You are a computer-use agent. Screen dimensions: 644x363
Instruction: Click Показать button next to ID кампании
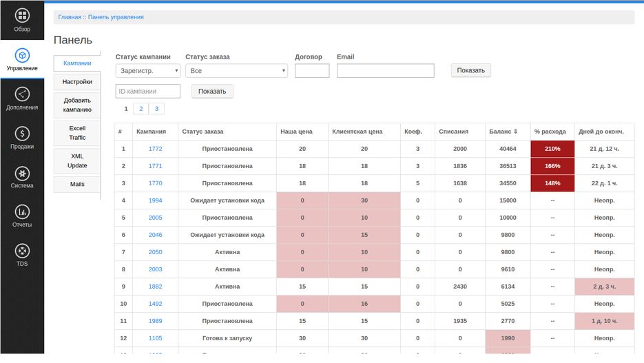212,91
